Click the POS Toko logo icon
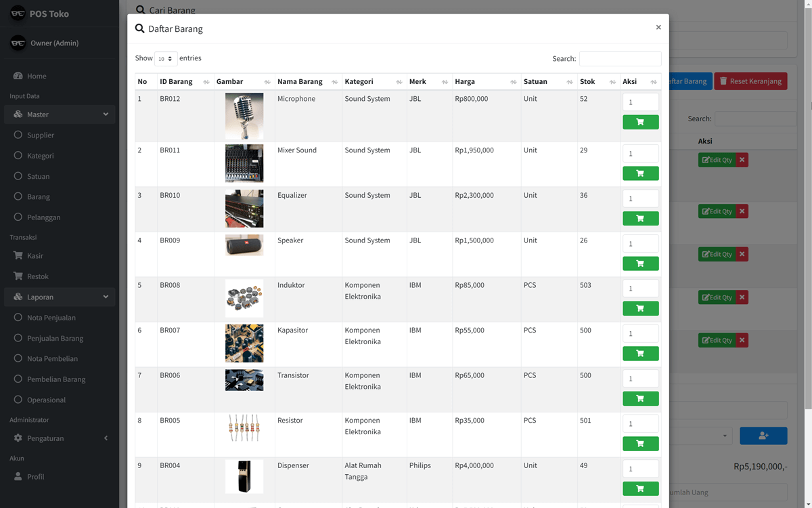Image resolution: width=812 pixels, height=508 pixels. tap(18, 12)
